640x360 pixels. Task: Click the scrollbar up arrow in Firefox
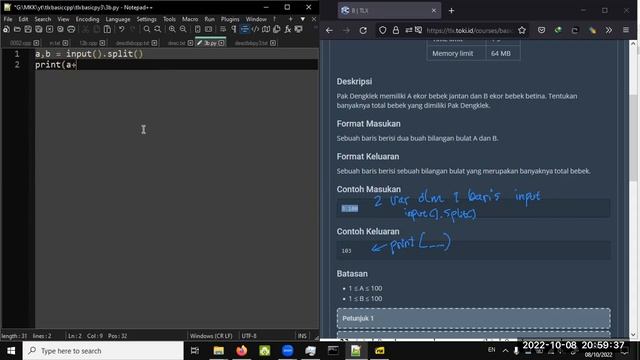(633, 43)
